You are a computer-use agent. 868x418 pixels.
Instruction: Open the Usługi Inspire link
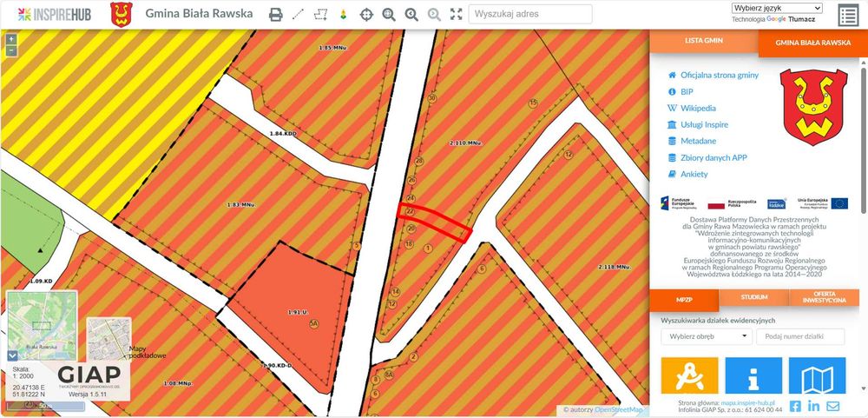(704, 125)
